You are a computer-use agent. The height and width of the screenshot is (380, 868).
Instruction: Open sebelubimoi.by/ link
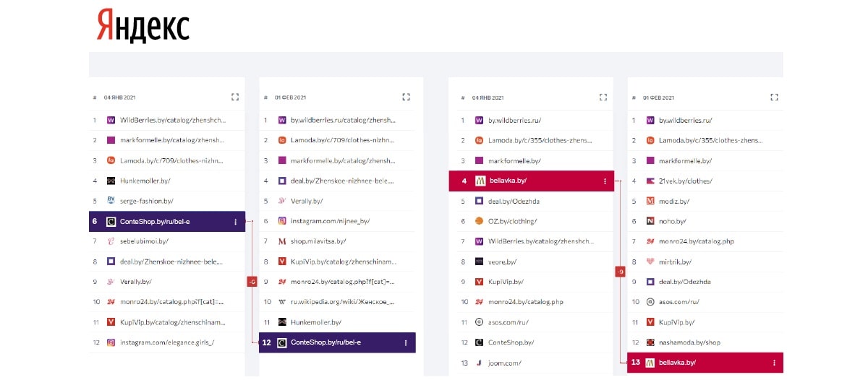(x=144, y=241)
